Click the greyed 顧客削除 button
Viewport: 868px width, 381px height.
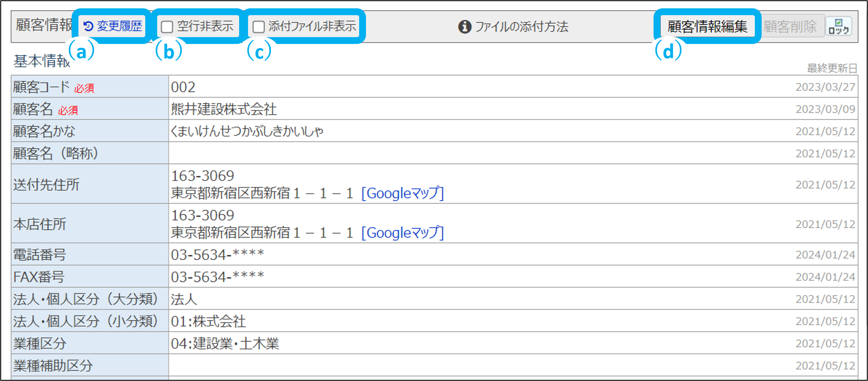click(790, 27)
